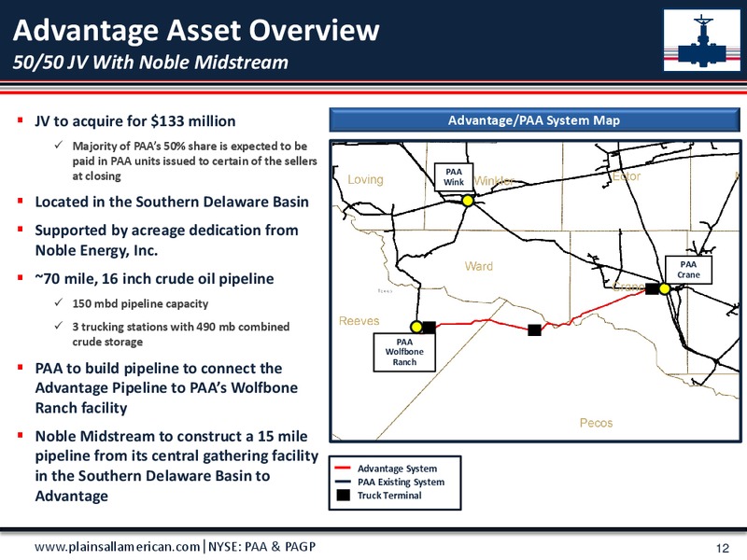Click the PAA Existing System legend text

401,482
